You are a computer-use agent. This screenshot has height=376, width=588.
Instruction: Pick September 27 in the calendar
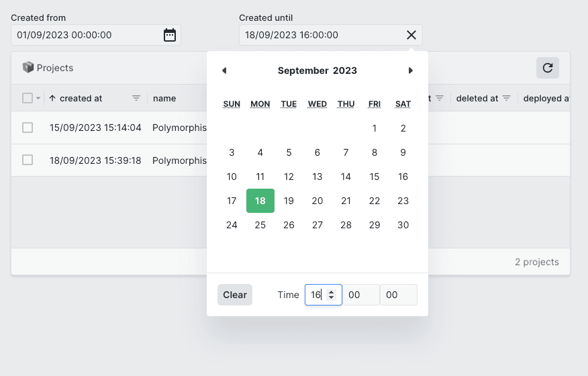[317, 225]
